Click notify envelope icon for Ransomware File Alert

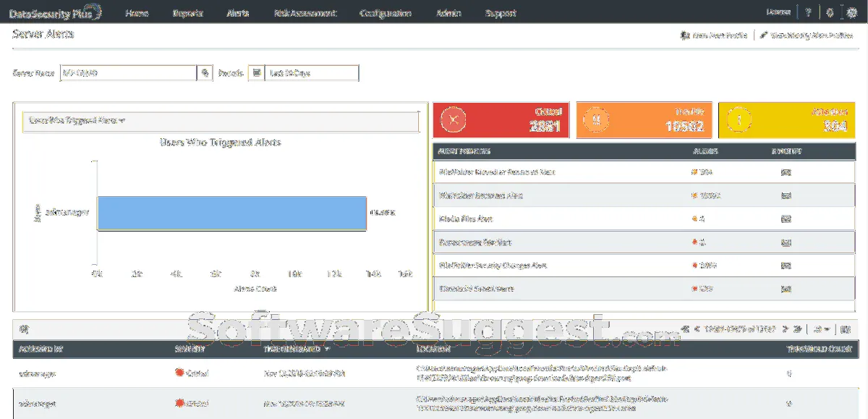[786, 242]
